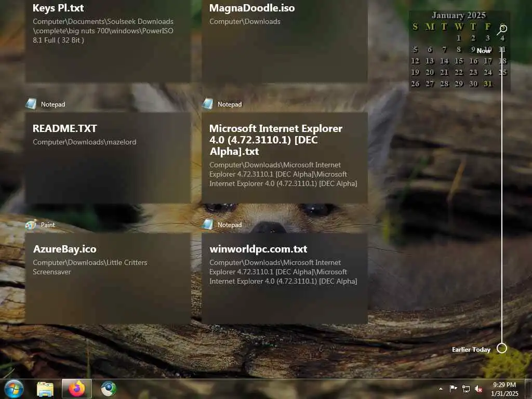Open the AzureBay.ico tile
Viewport: 532px width, 399px height.
(108, 278)
